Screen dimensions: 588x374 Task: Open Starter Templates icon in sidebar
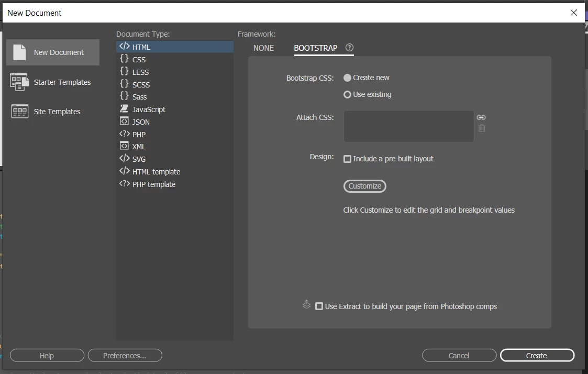(x=19, y=82)
